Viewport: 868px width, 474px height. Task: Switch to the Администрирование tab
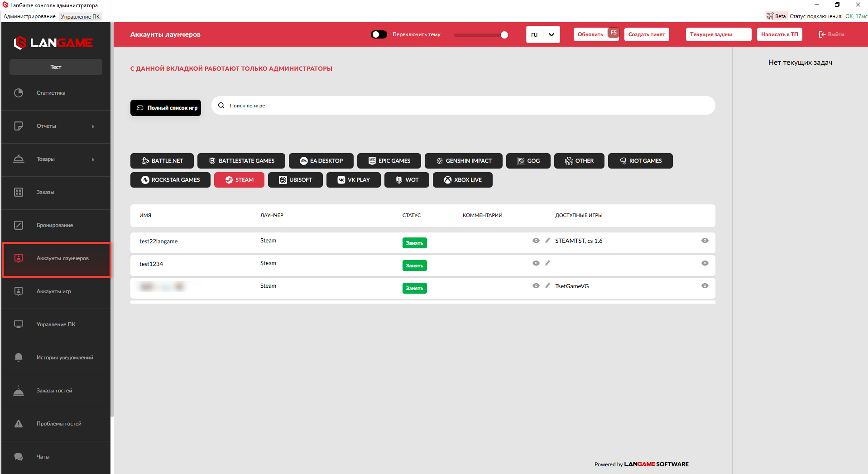click(x=30, y=16)
